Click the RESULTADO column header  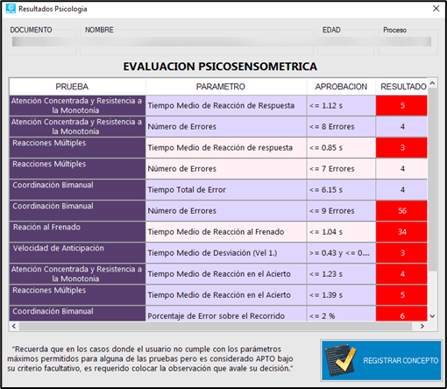tap(402, 87)
